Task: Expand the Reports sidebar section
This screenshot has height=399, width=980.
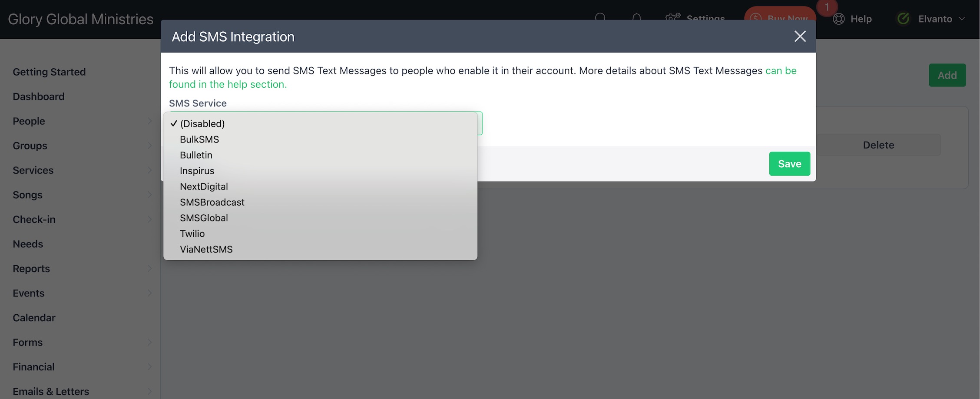Action: coord(82,269)
